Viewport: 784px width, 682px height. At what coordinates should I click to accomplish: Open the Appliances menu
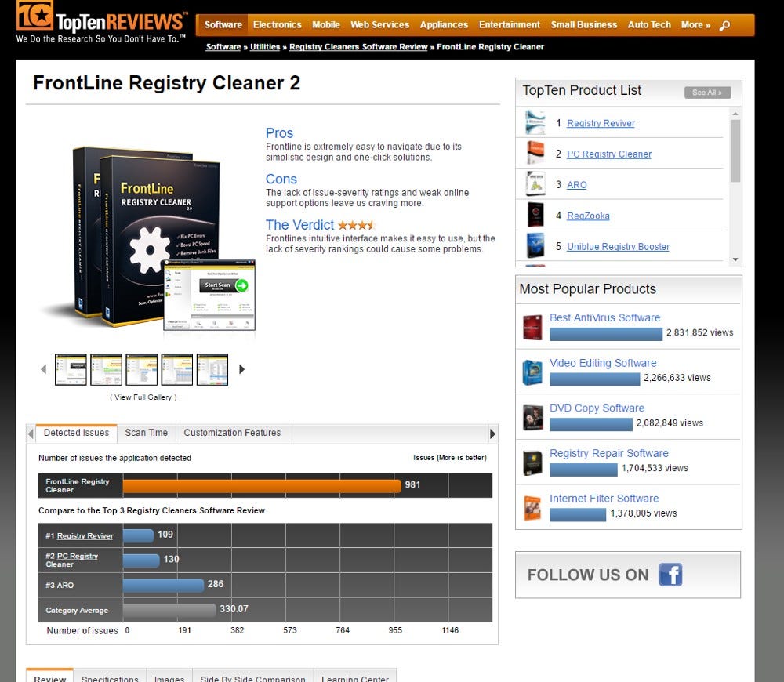(x=444, y=24)
